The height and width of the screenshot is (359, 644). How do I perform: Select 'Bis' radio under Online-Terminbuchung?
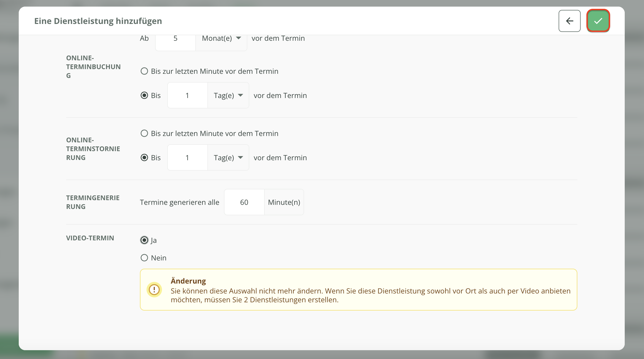(144, 96)
